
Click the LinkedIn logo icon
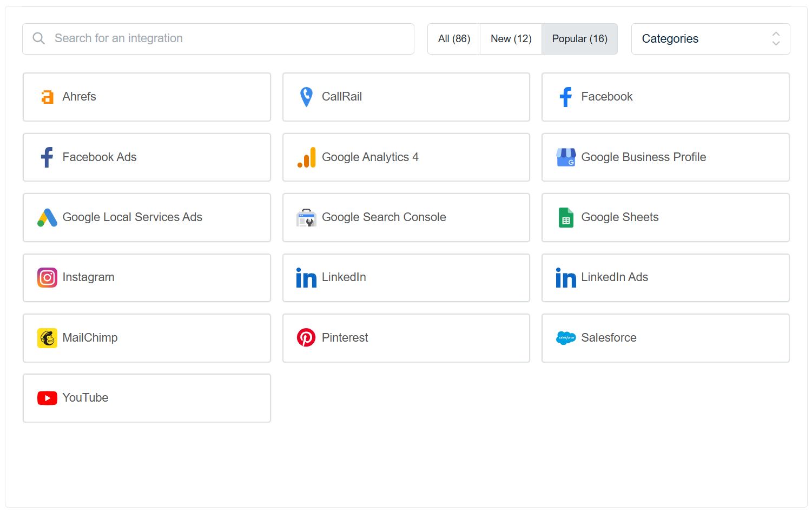306,278
